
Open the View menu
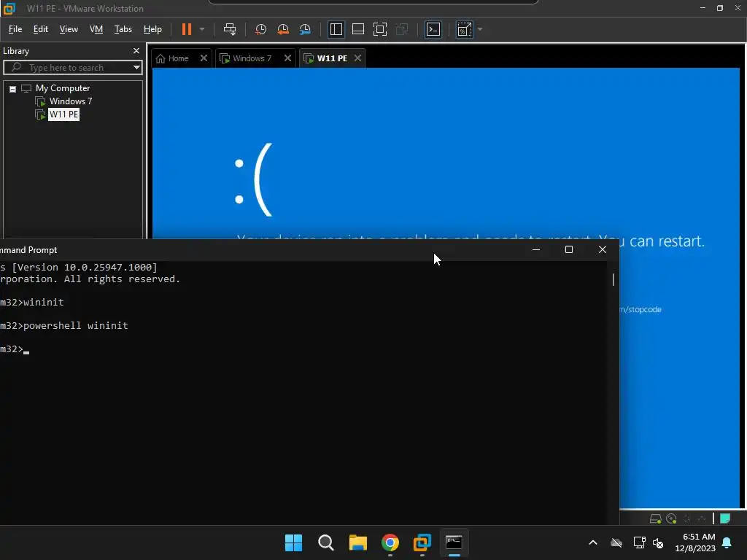click(x=69, y=29)
